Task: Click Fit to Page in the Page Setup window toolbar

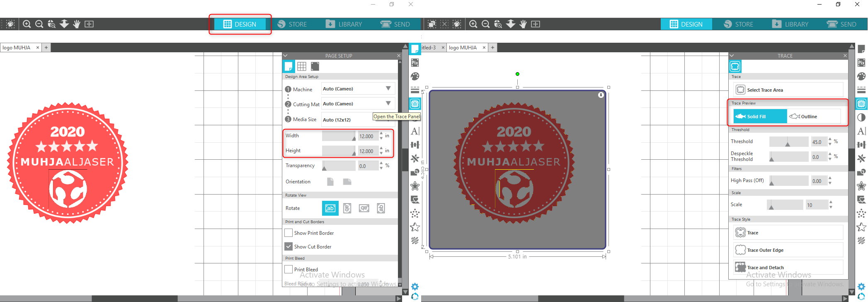Action: [x=89, y=24]
